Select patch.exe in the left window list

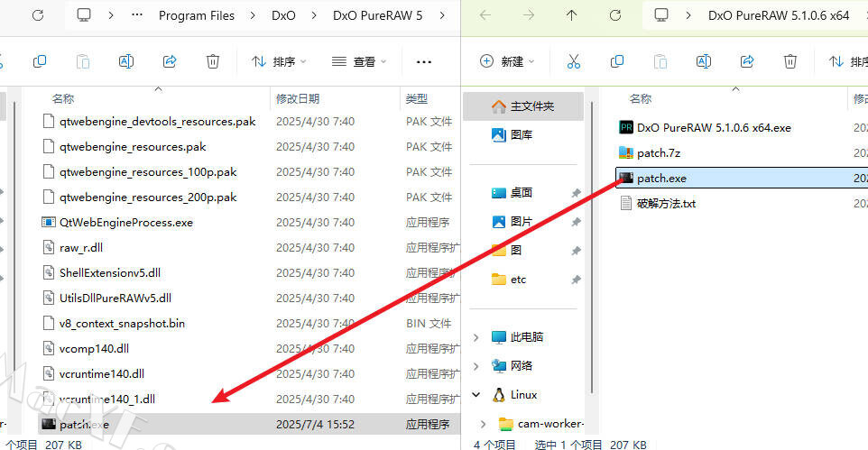point(249,424)
